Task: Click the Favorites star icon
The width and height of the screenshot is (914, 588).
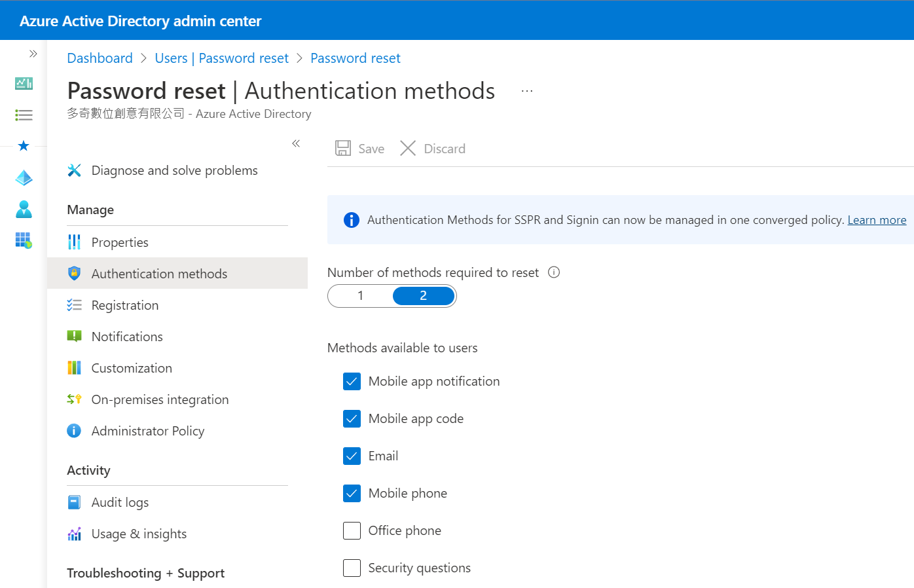Action: pos(24,145)
